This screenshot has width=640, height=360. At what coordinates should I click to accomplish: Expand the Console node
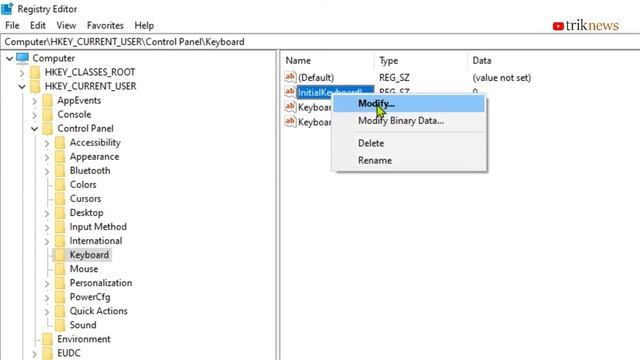(34, 115)
